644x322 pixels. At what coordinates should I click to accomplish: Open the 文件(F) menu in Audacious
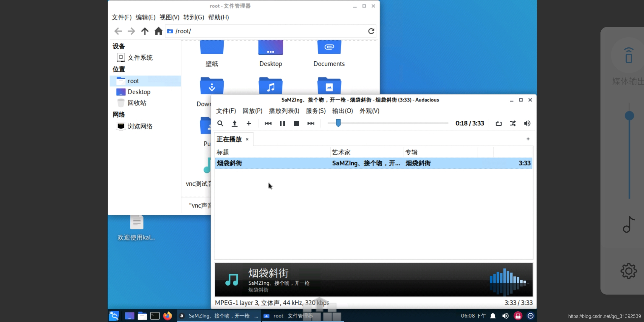click(x=226, y=111)
